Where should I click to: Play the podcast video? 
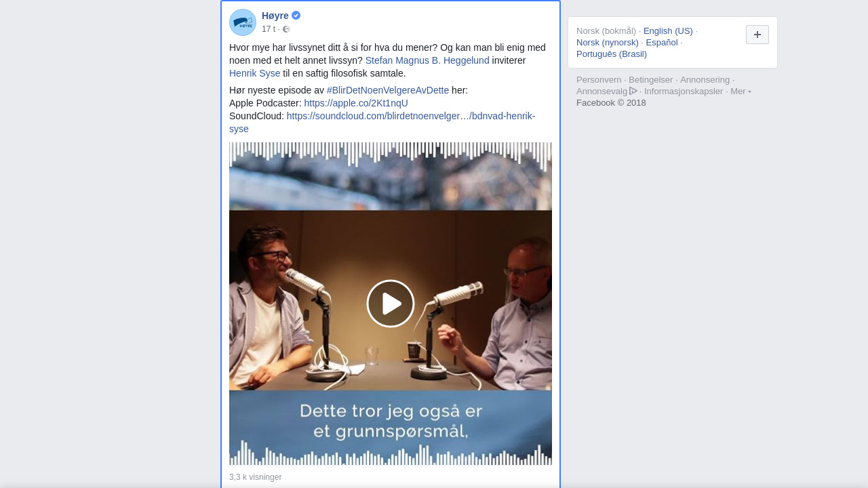pos(391,304)
